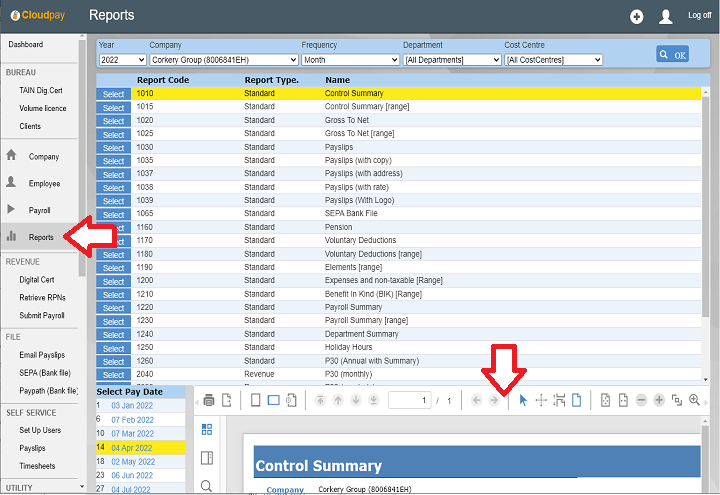Screen dimensions: 720x495
Task: Choose pay date 02 May 2022
Action: click(x=132, y=462)
